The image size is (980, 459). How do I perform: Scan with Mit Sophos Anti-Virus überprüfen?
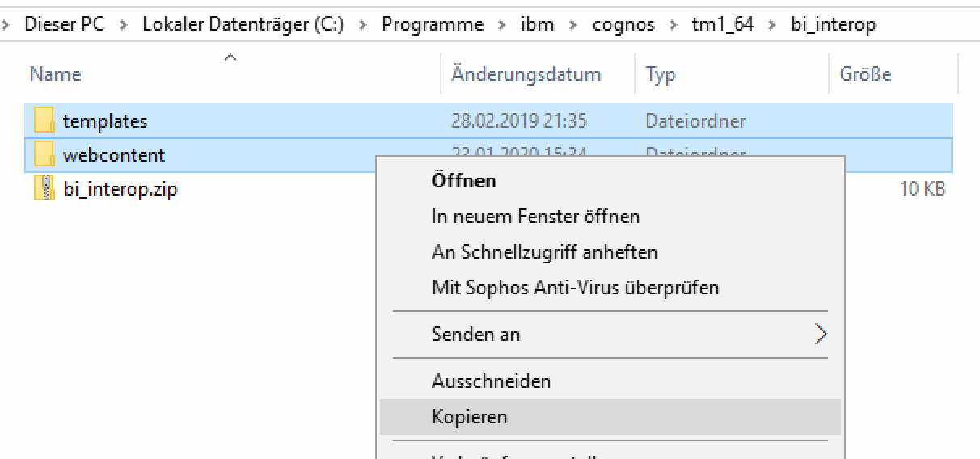pyautogui.click(x=575, y=288)
